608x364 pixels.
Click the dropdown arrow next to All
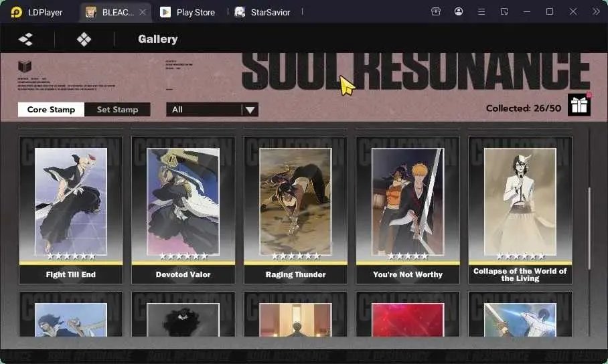250,110
